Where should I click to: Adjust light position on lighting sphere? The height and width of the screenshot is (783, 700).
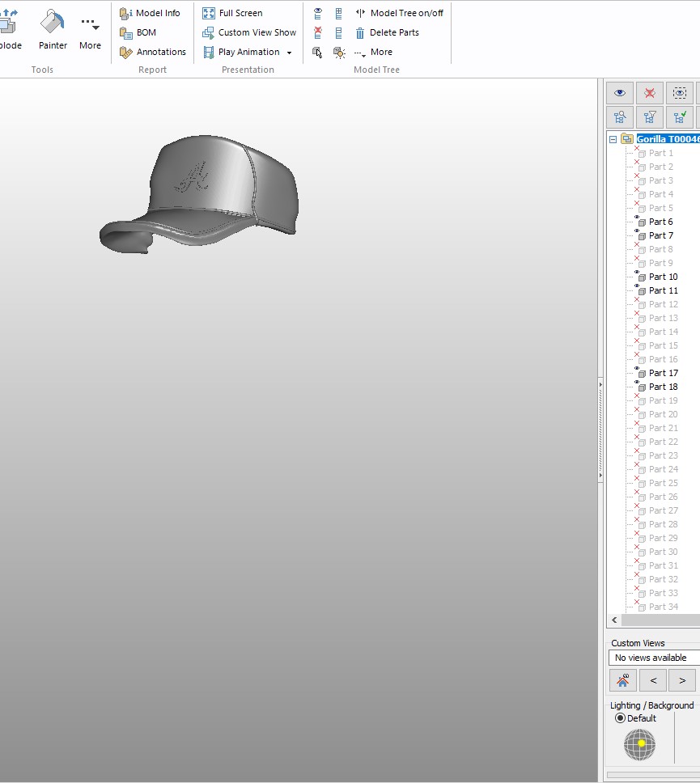(x=640, y=744)
